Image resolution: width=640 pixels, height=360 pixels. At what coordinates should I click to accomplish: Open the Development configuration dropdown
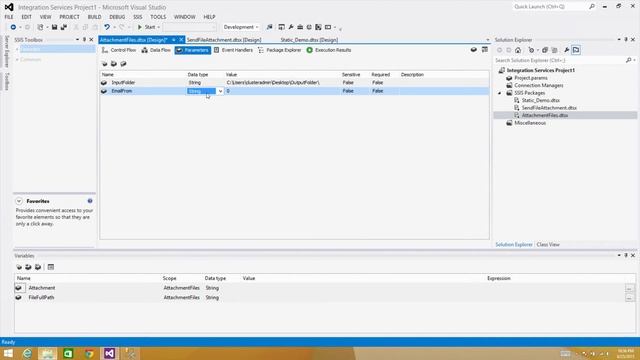241,27
